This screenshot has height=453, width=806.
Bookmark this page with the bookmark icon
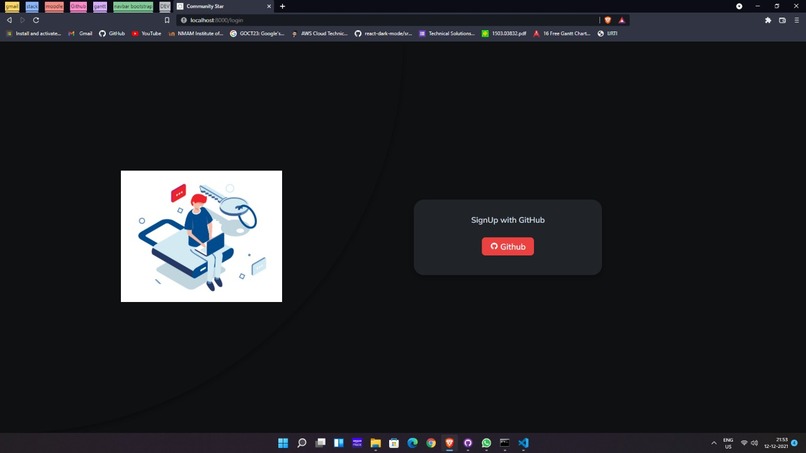[x=167, y=20]
